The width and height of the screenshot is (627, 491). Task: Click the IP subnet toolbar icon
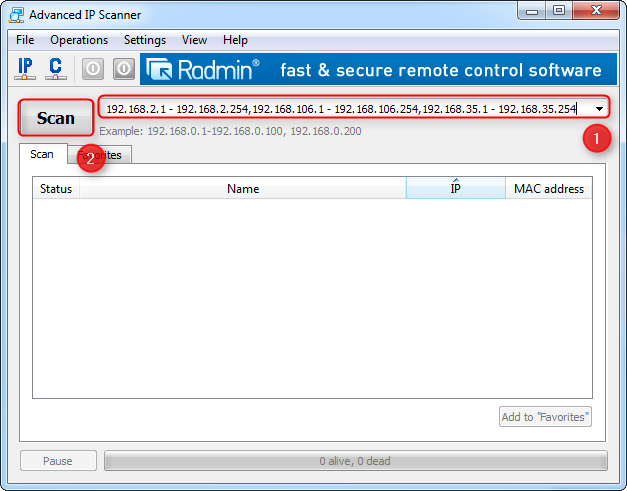(x=25, y=69)
